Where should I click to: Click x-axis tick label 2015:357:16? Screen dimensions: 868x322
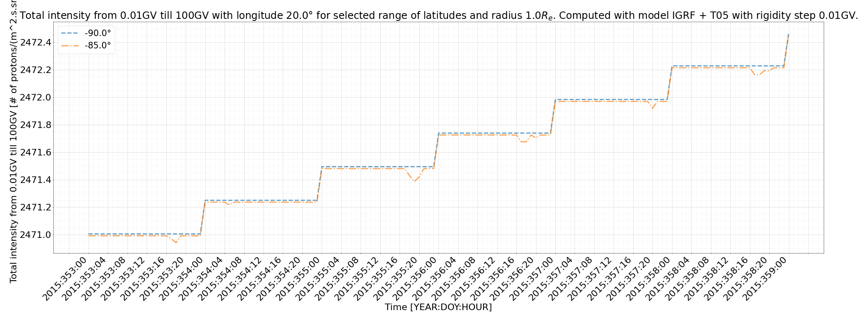pos(610,279)
